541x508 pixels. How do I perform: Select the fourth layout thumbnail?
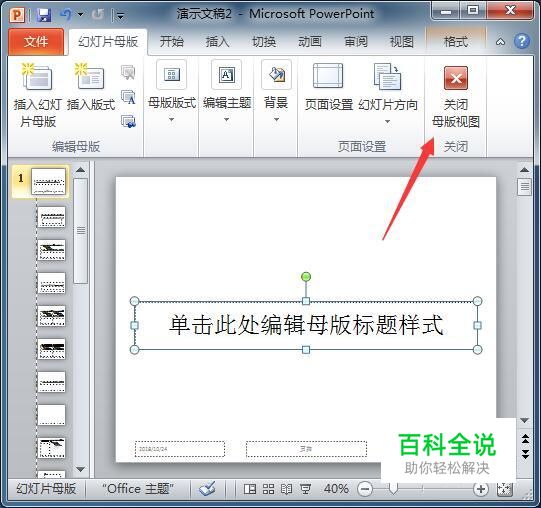51,283
